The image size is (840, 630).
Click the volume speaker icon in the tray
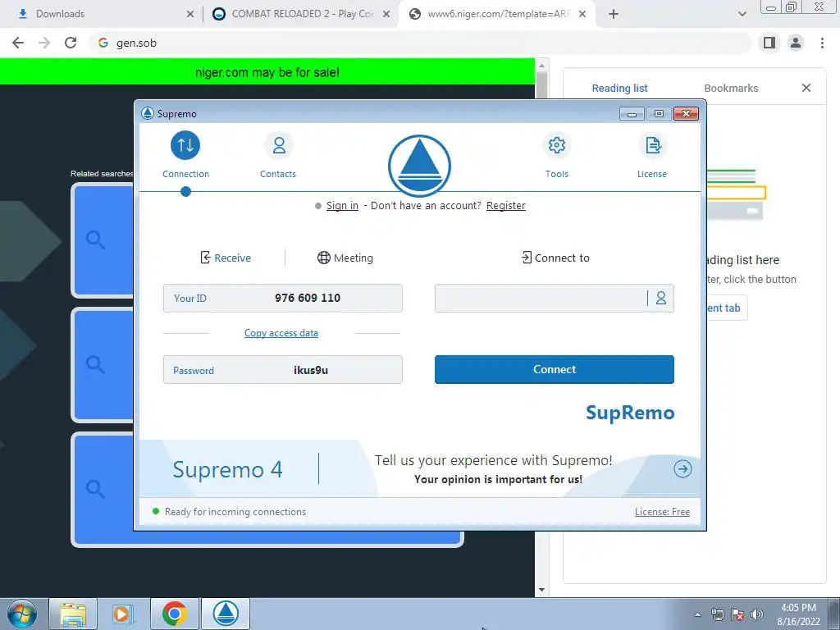(x=756, y=614)
